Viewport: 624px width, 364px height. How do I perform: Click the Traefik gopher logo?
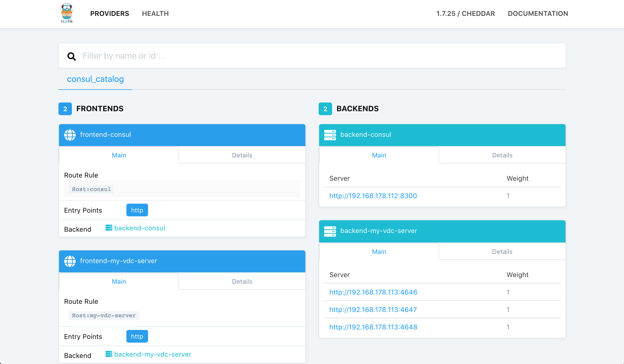pyautogui.click(x=67, y=13)
